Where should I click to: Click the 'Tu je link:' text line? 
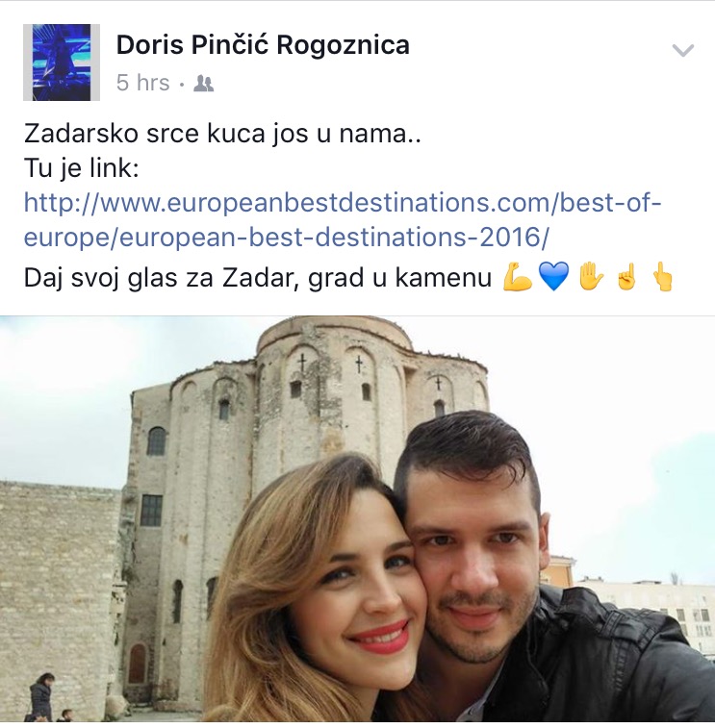81,168
